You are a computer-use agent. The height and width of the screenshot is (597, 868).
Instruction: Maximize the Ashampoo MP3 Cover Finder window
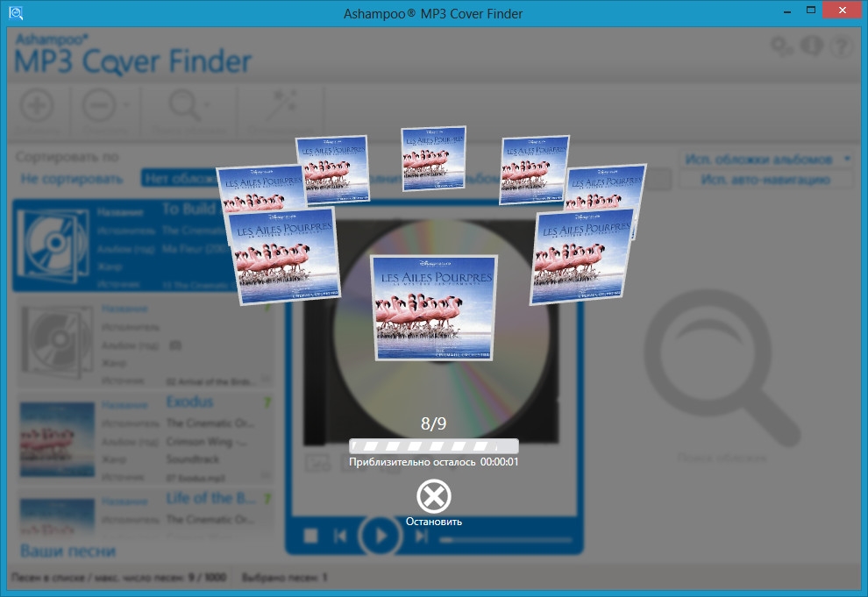[x=811, y=10]
